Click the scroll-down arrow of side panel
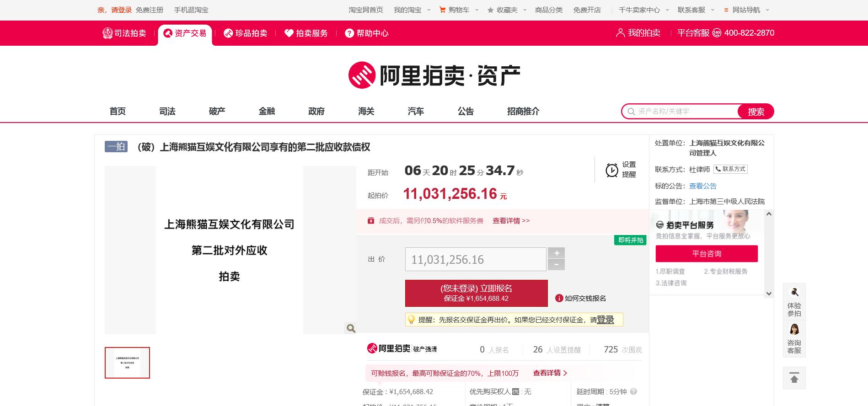 pyautogui.click(x=769, y=293)
